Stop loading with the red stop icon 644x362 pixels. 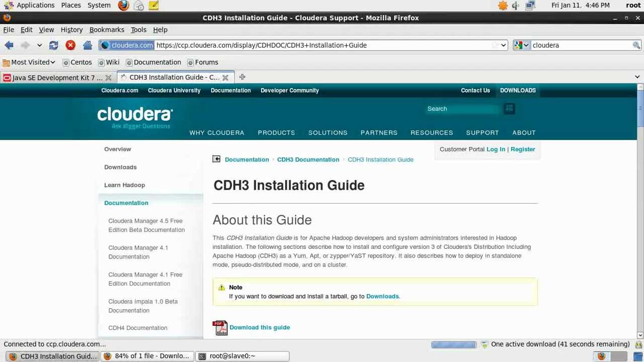pos(70,45)
